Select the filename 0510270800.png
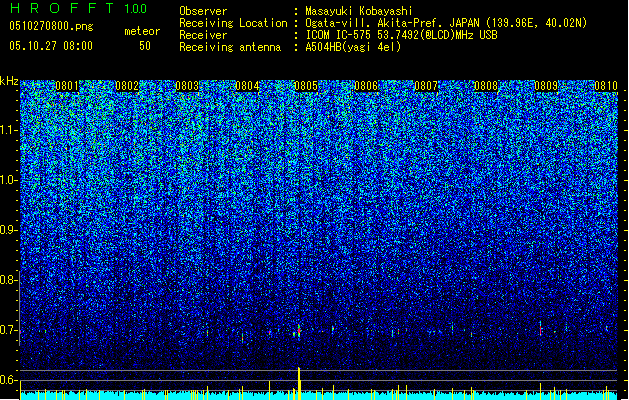Image resolution: width=629 pixels, height=400 pixels. 51,26
